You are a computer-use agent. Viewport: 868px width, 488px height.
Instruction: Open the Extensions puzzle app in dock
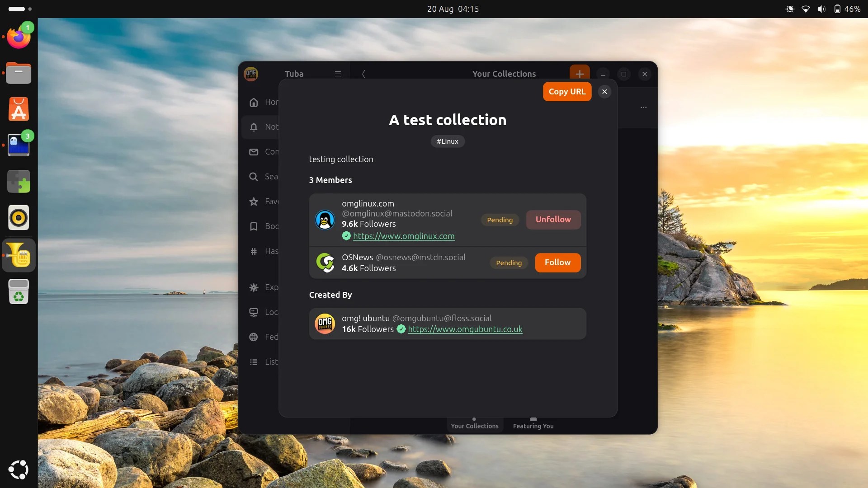(19, 181)
